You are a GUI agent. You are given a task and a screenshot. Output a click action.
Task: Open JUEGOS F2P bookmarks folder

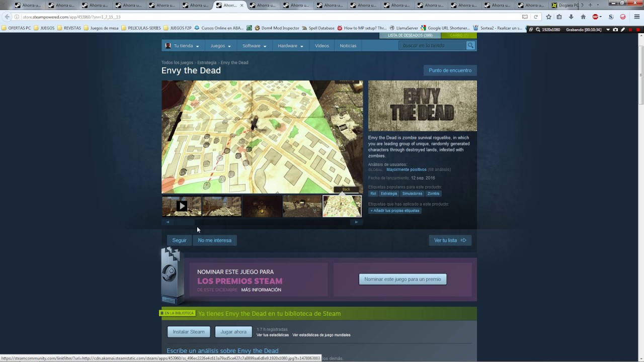tap(178, 28)
